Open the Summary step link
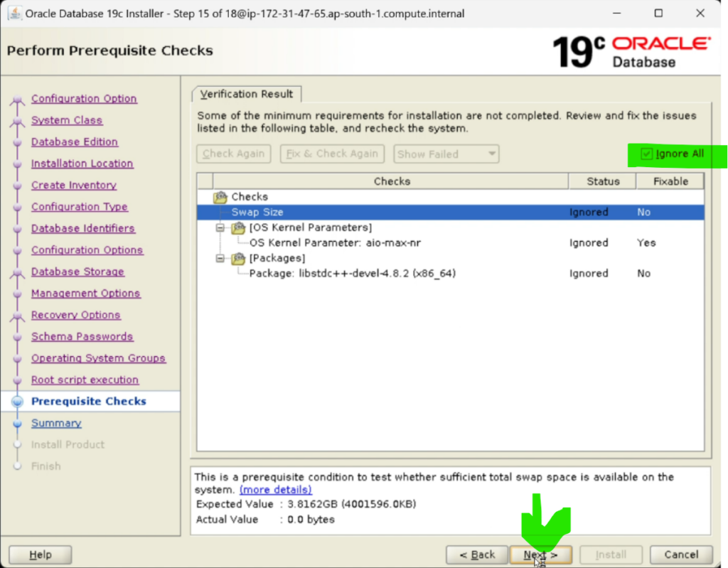 click(x=56, y=423)
